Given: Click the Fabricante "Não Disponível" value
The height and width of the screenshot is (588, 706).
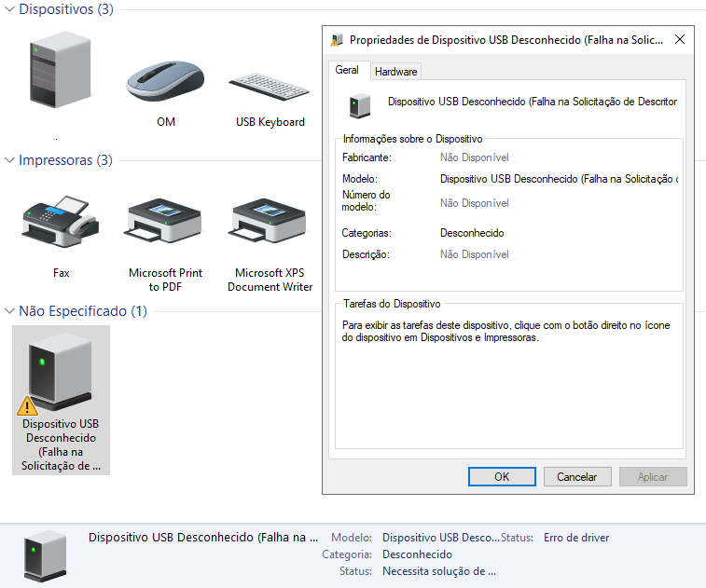Looking at the screenshot, I should click(474, 157).
